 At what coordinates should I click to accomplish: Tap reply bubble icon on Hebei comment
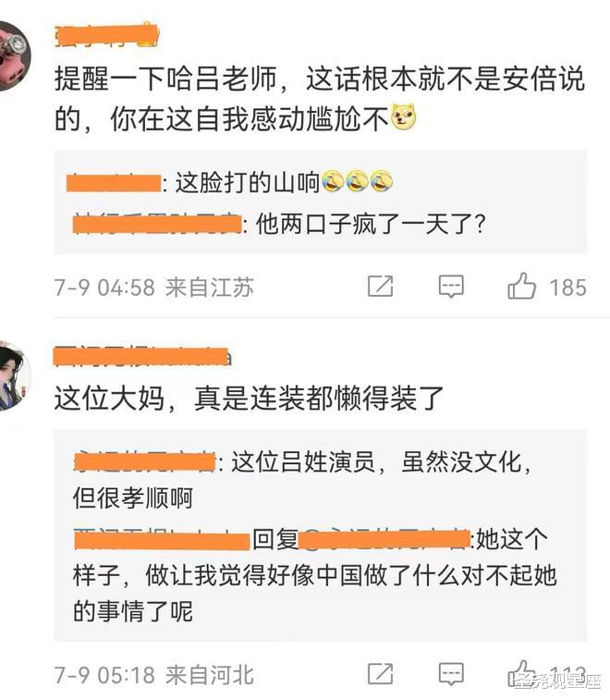pos(451,674)
